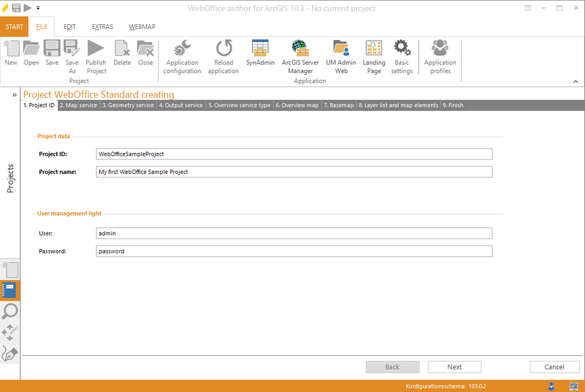Open the 5. Overview service type wizard step
The image size is (585, 392).
pos(240,104)
